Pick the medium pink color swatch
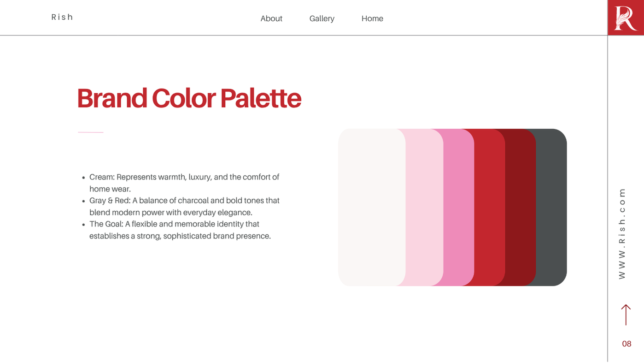644x363 pixels. (459, 207)
